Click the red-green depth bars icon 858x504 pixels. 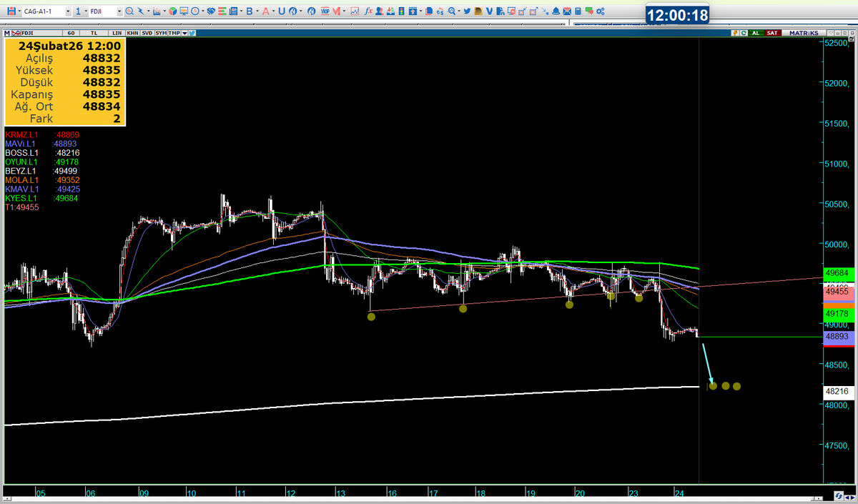click(x=222, y=11)
